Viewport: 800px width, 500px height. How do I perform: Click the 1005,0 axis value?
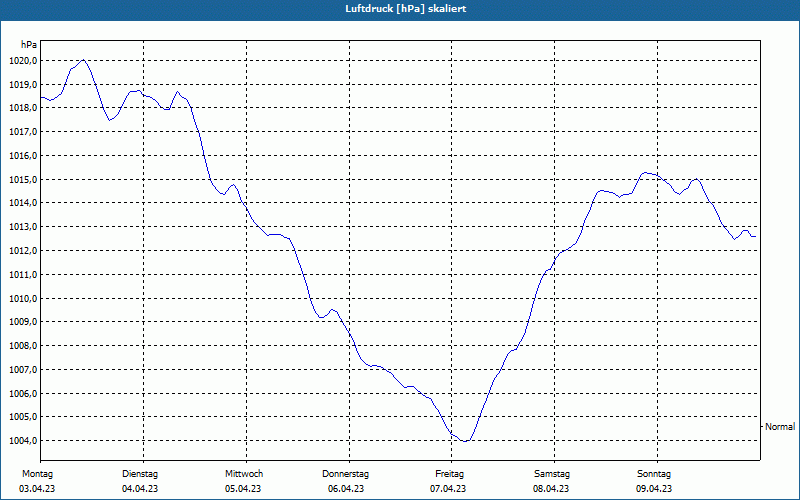(x=23, y=417)
